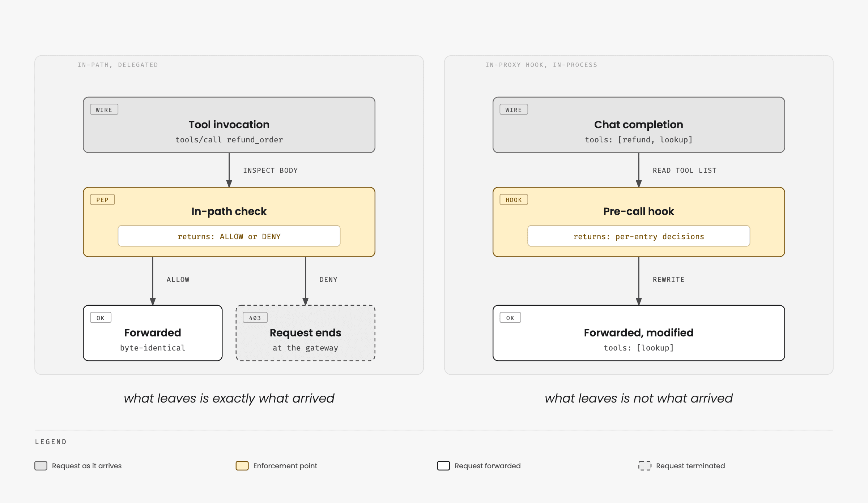Viewport: 868px width, 503px height.
Task: Click the HOOK tag on Pre-call hook
Action: [x=514, y=199]
